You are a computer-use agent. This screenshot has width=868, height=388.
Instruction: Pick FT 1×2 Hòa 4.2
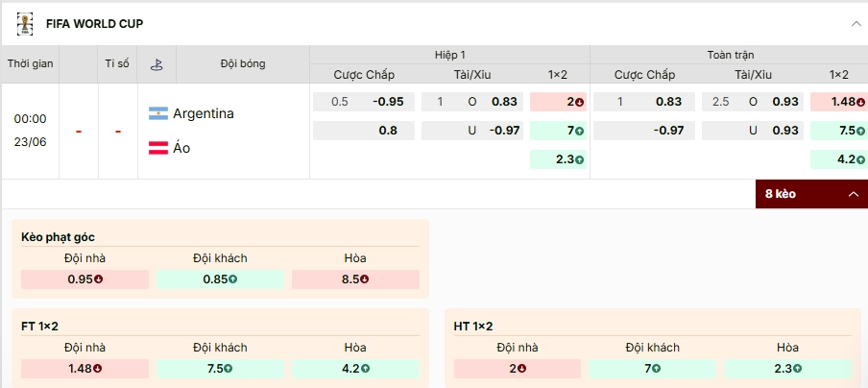(355, 369)
